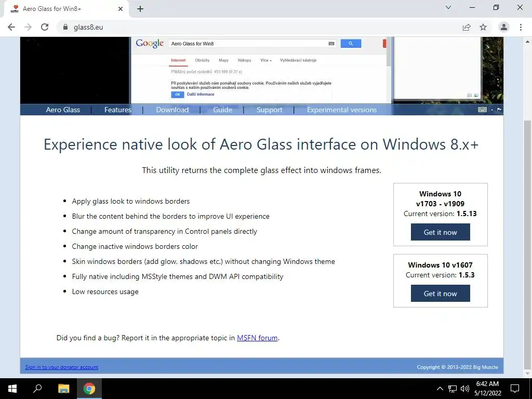This screenshot has height=399, width=532.
Task: Open Windows taskbar search
Action: (x=37, y=389)
